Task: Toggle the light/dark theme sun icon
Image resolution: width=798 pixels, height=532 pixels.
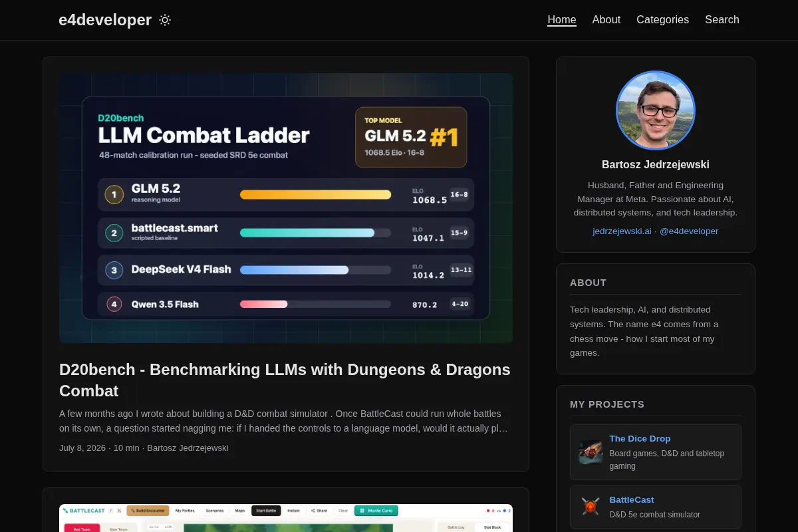Action: pos(165,20)
